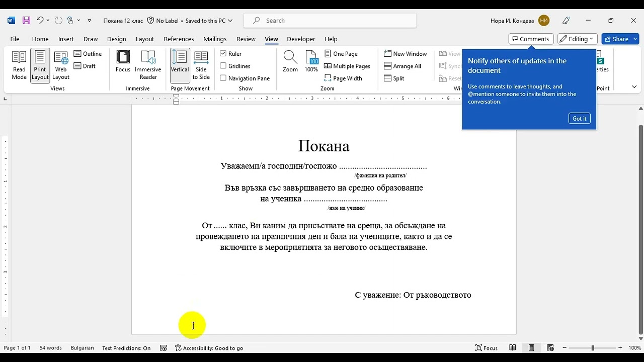Screen dimensions: 644x362
Task: Switch to Draft view
Action: coord(85,66)
